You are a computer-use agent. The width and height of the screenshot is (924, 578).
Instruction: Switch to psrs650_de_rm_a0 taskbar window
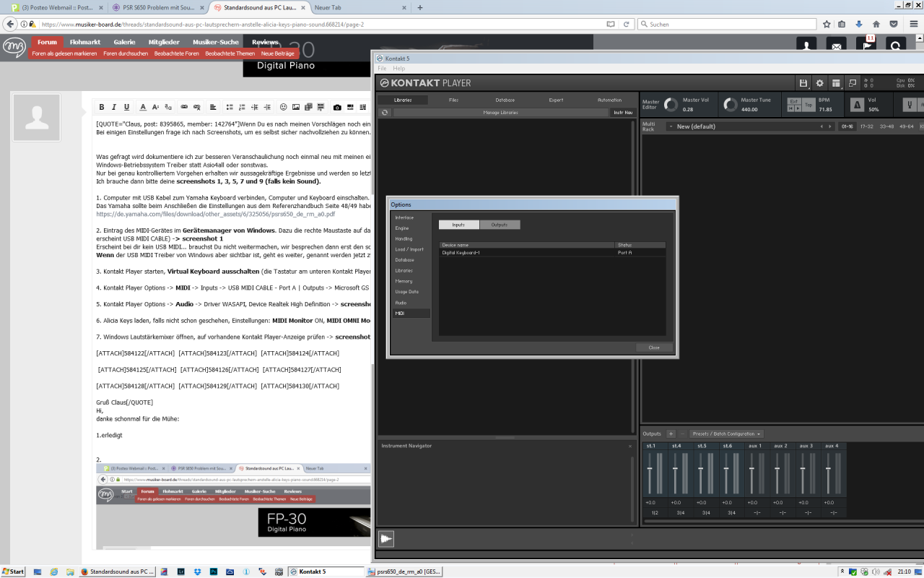coord(404,571)
